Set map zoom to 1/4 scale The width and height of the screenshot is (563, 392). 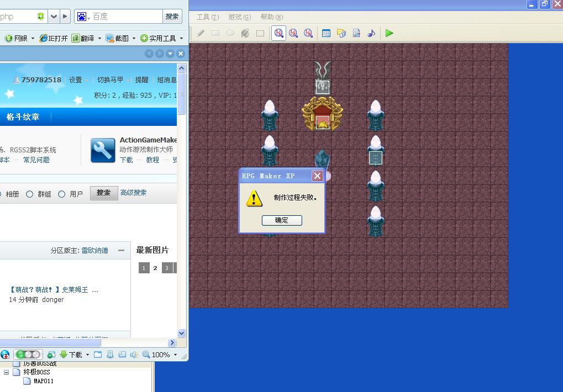coord(308,33)
